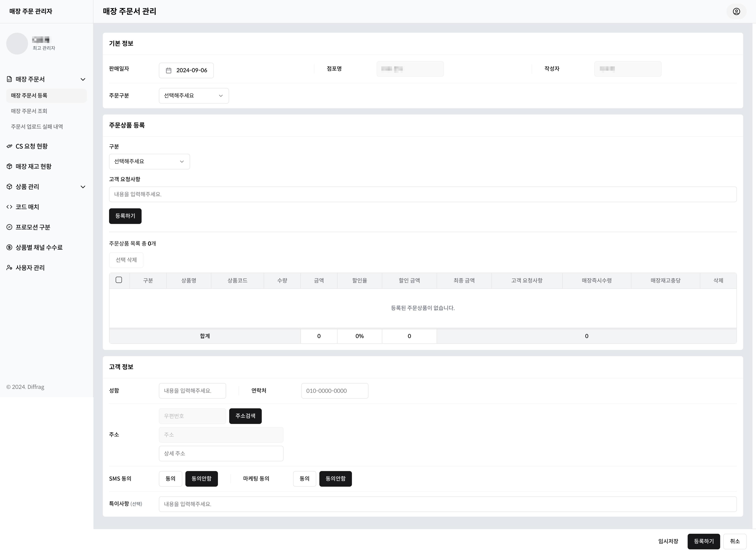
Task: Click the 매장 주문서 document icon in sidebar
Action: (9, 79)
